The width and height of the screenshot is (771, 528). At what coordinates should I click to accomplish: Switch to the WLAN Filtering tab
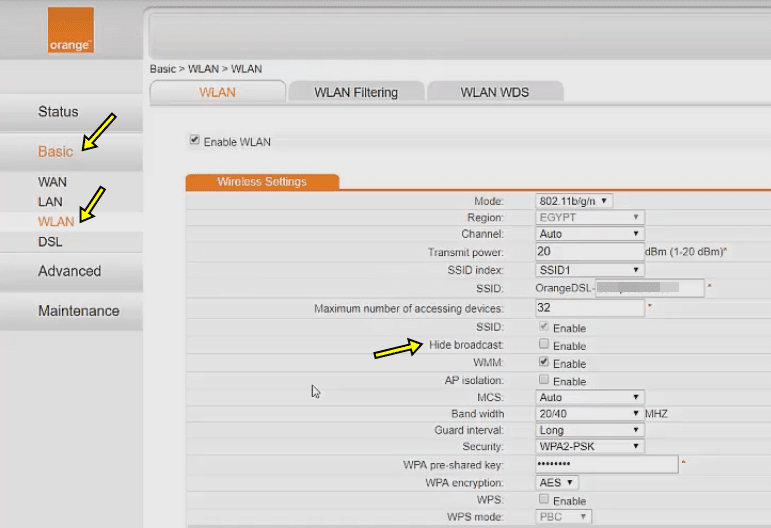pos(356,92)
